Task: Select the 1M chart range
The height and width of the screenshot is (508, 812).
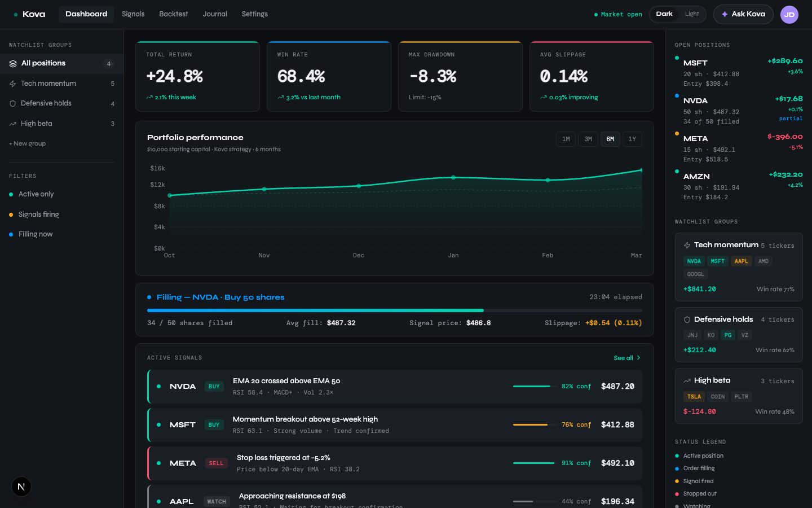Action: pos(566,139)
